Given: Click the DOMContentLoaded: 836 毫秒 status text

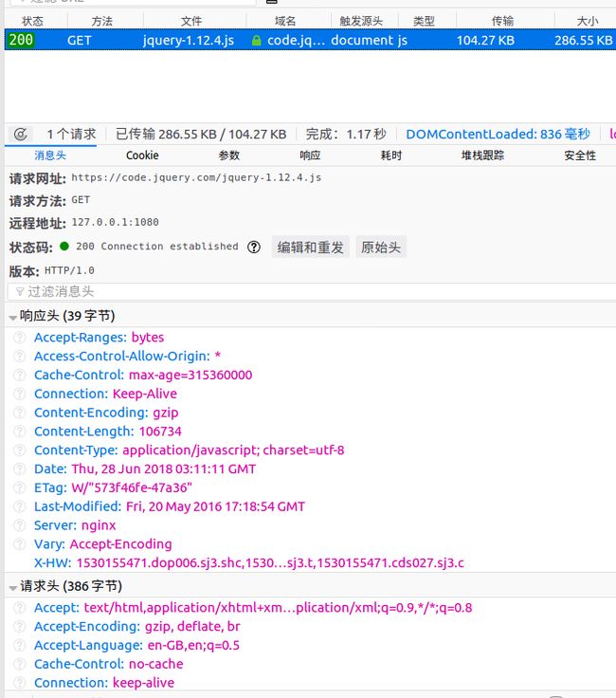Looking at the screenshot, I should point(498,134).
